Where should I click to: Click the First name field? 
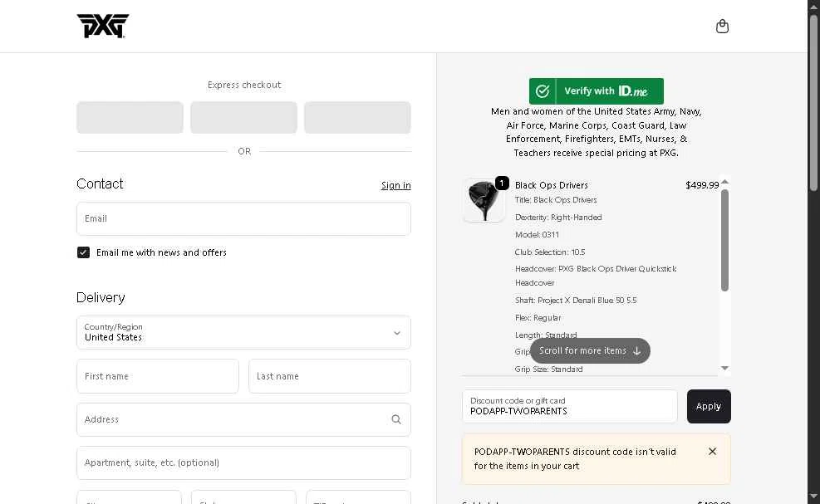(157, 376)
